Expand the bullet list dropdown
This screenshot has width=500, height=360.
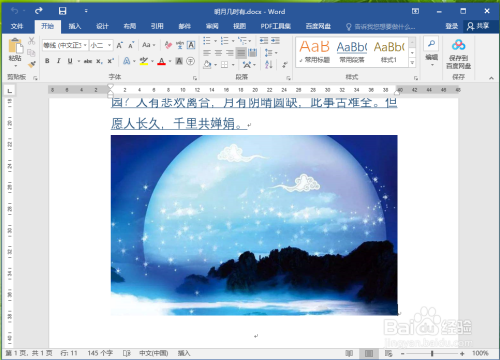coord(215,41)
